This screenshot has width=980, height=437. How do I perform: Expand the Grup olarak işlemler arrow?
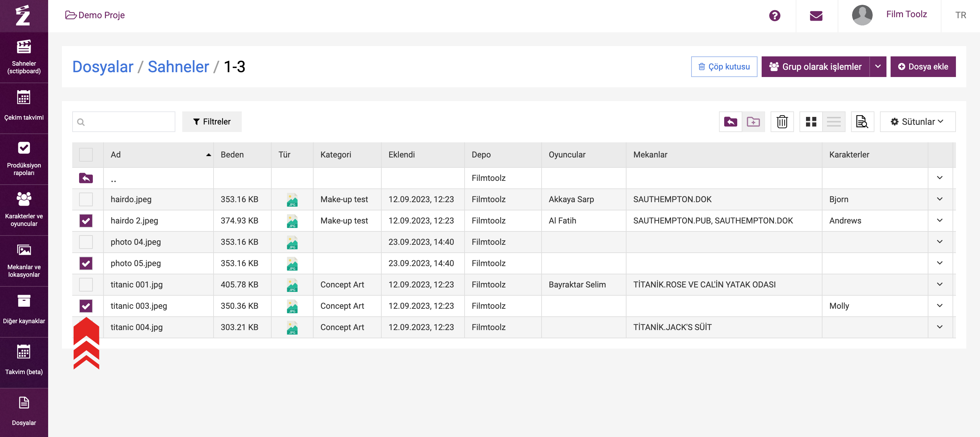(x=877, y=67)
